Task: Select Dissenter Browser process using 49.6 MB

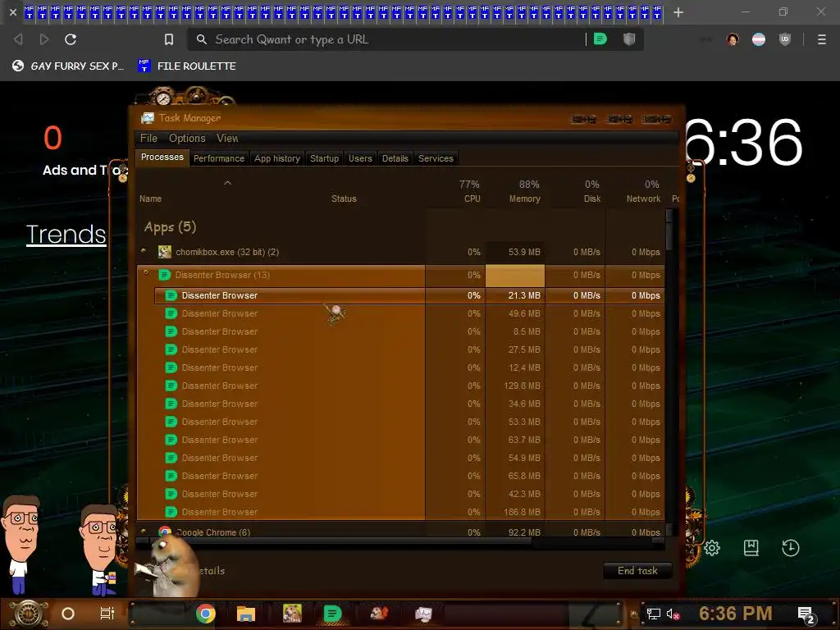Action: [x=409, y=313]
